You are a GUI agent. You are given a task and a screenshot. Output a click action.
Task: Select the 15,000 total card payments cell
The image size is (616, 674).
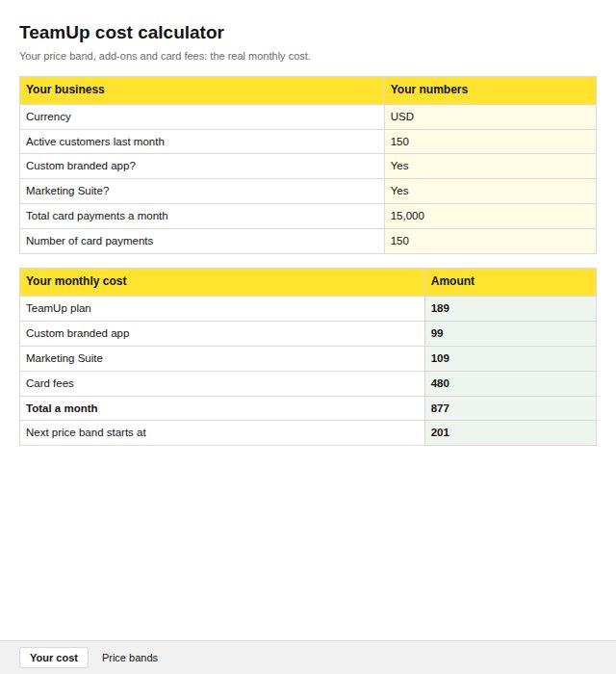490,217
